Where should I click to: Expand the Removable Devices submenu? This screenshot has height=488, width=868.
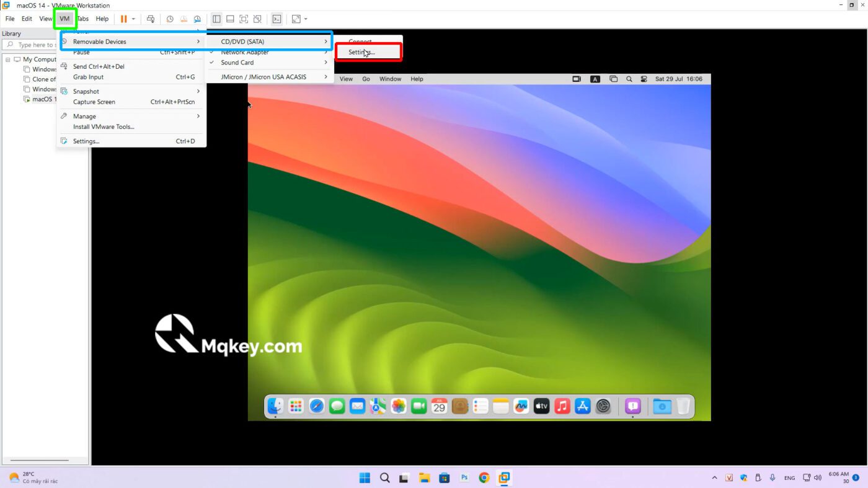pos(133,42)
